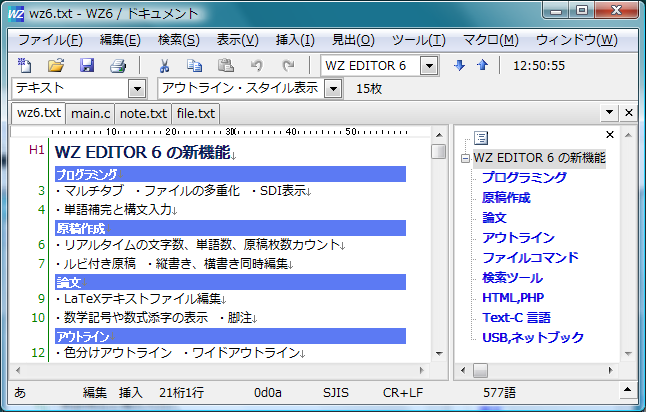Select WZ EDITOR 6 の新機能 in outline tree
Screen dimensions: 646x412
pyautogui.click(x=539, y=158)
